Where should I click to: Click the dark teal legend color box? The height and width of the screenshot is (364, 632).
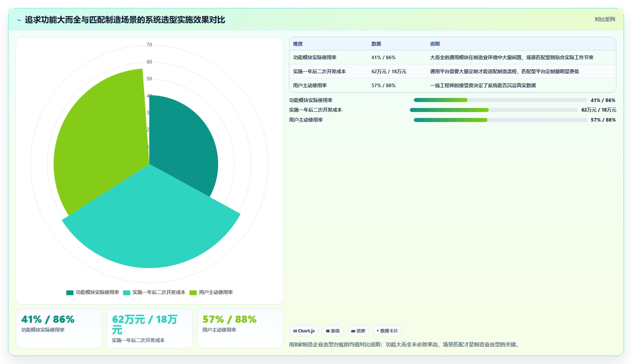(70, 293)
